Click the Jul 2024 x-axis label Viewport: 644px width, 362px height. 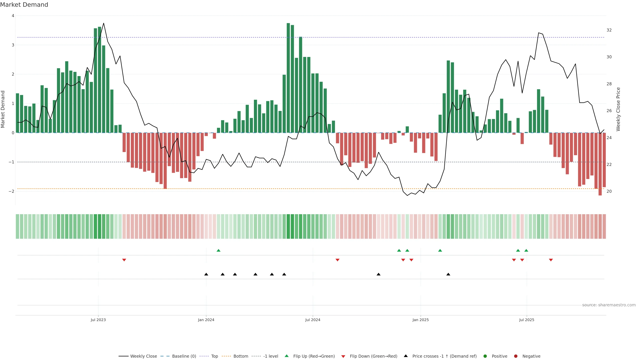pyautogui.click(x=312, y=320)
